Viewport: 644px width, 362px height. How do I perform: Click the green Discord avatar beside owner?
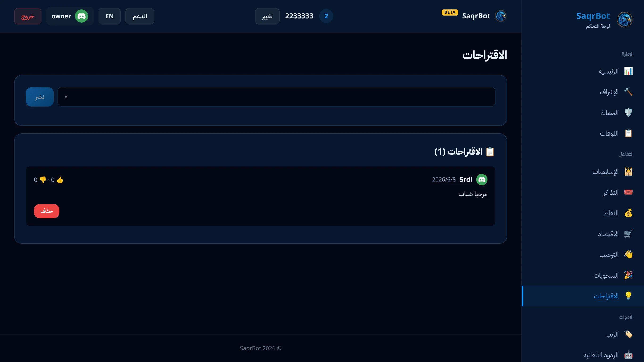click(82, 16)
